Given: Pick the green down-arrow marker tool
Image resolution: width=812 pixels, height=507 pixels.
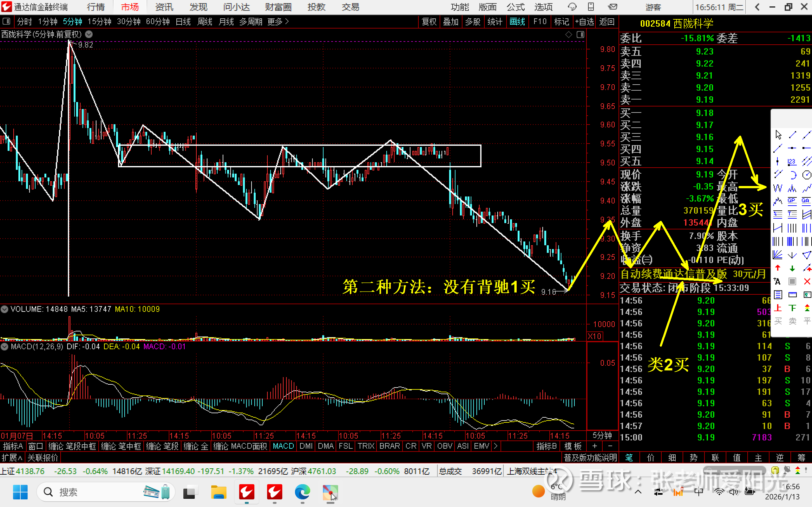Looking at the screenshot, I should coord(792,268).
